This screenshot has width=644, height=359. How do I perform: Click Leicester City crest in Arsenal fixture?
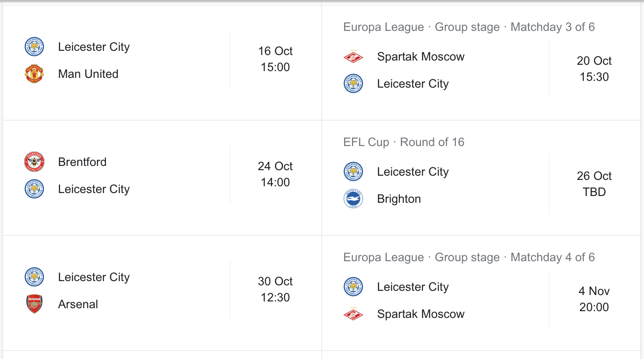(34, 277)
